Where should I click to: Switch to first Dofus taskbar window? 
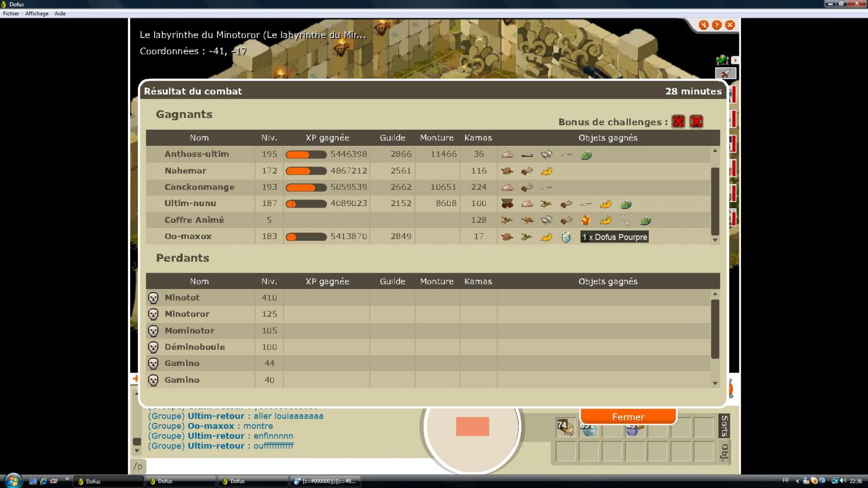click(x=108, y=481)
